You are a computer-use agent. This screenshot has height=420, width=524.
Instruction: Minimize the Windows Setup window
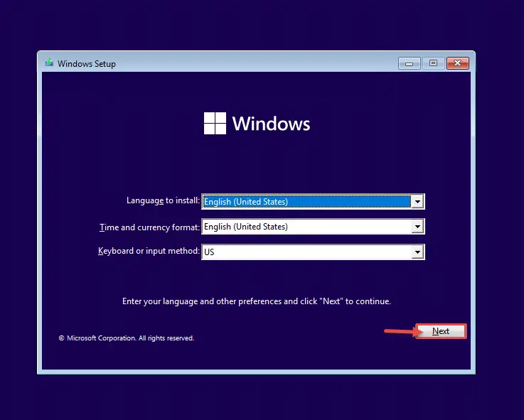coord(409,63)
